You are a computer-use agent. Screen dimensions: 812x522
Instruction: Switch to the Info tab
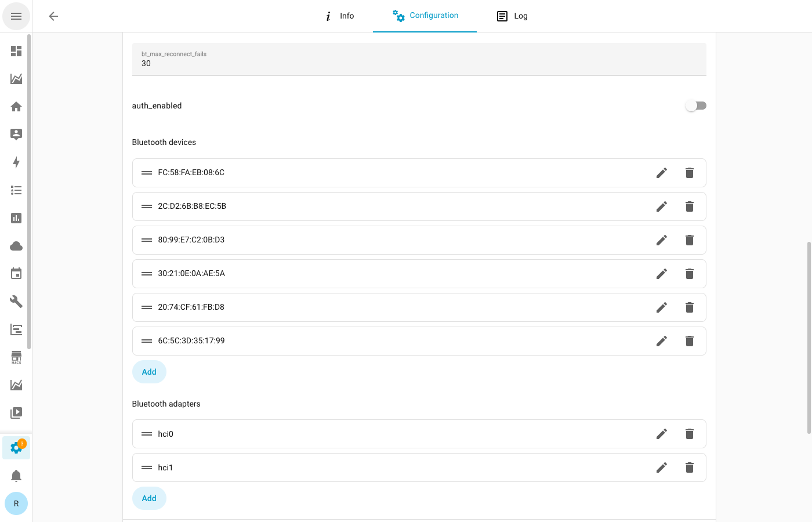340,16
